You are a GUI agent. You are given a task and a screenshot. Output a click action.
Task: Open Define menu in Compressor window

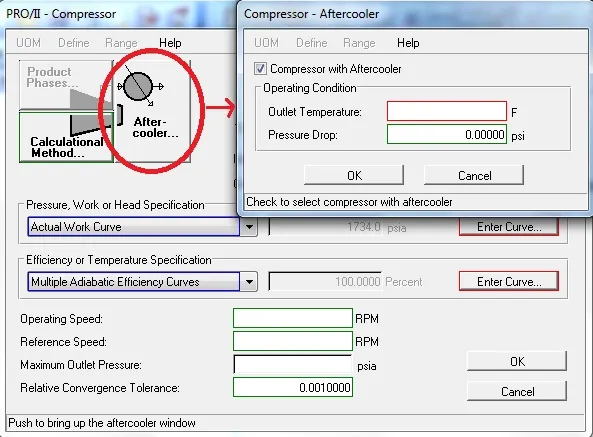pyautogui.click(x=74, y=43)
